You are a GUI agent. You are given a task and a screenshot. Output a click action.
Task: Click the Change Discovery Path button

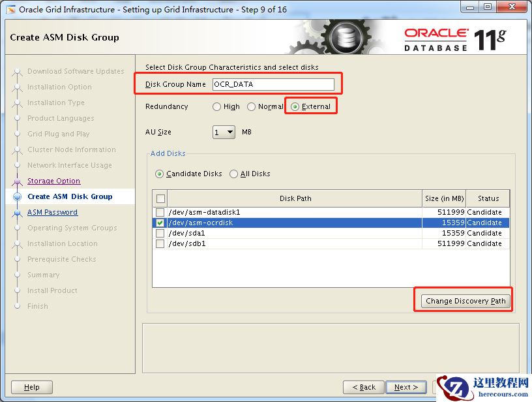[465, 301]
